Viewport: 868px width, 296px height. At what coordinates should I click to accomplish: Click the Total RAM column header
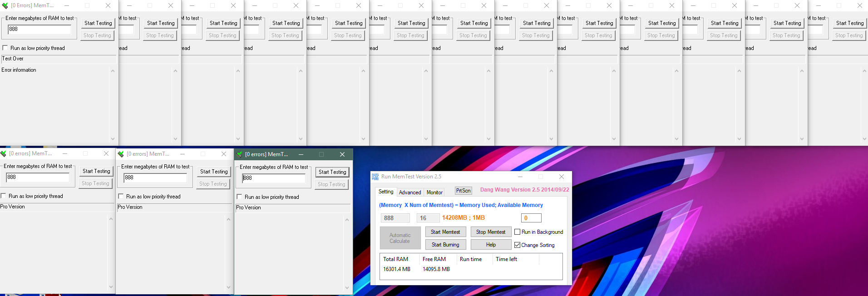(395, 259)
